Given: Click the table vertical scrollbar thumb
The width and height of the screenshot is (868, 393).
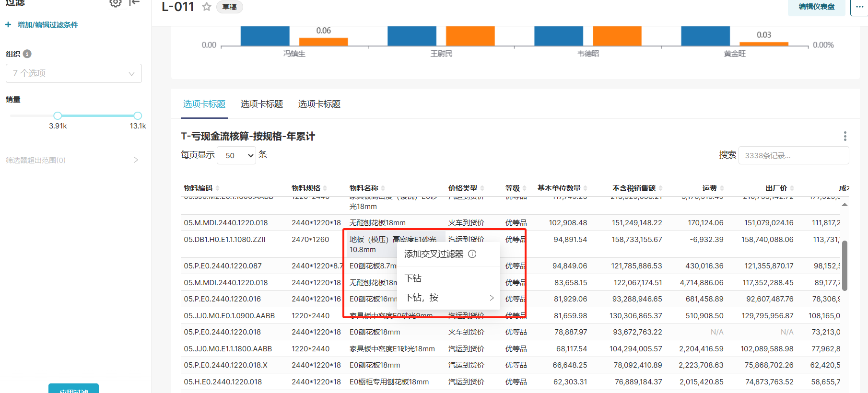Looking at the screenshot, I should 845,266.
